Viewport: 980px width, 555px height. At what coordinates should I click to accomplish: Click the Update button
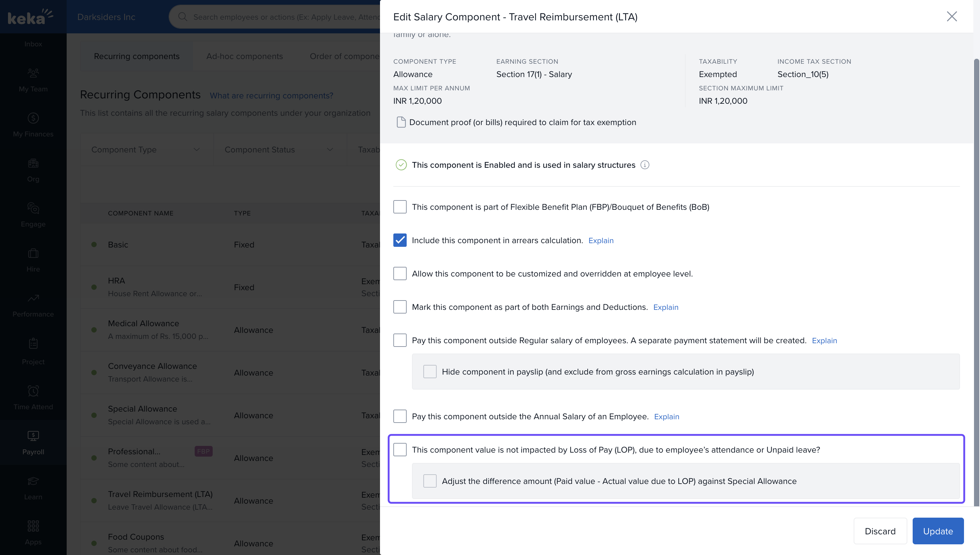pyautogui.click(x=937, y=531)
